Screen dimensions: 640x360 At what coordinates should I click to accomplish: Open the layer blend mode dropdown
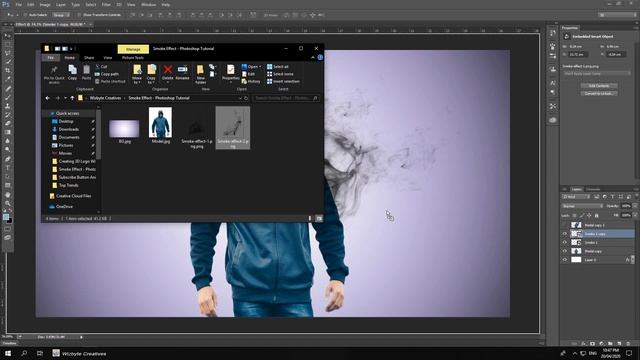tap(582, 206)
